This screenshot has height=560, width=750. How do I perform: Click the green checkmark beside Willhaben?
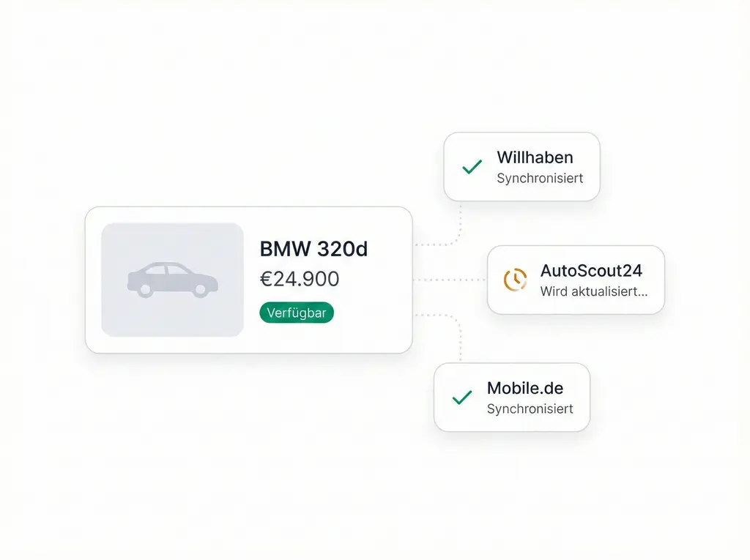pos(472,167)
